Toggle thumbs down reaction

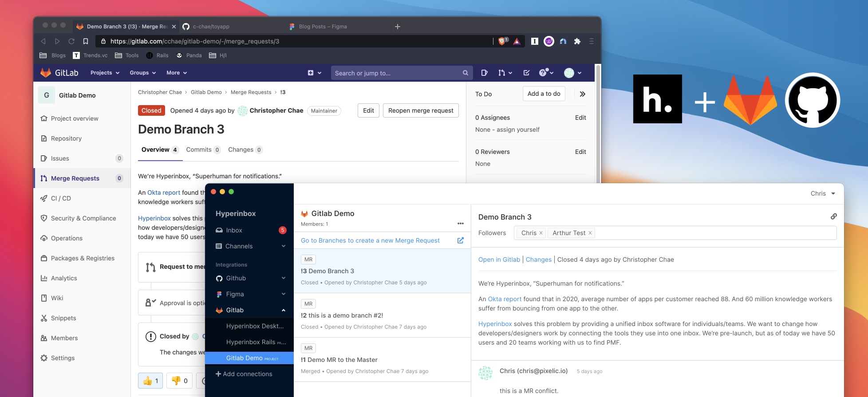[179, 381]
